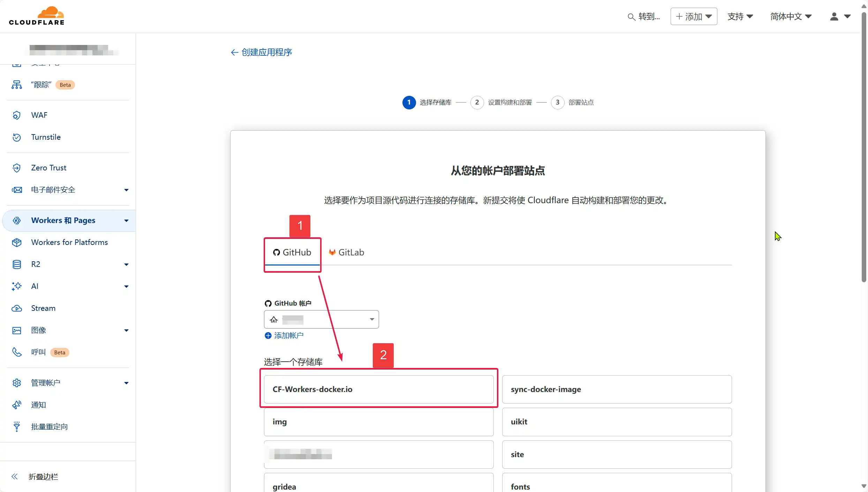Viewport: 868px width, 492px height.
Task: Click the page vertical scrollbar
Action: (863, 146)
